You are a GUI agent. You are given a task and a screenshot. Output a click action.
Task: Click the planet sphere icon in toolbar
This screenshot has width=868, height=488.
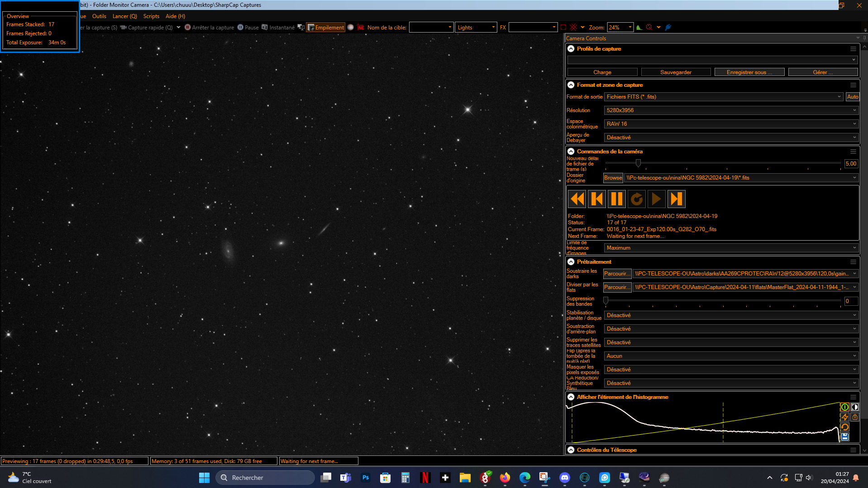[x=350, y=28]
